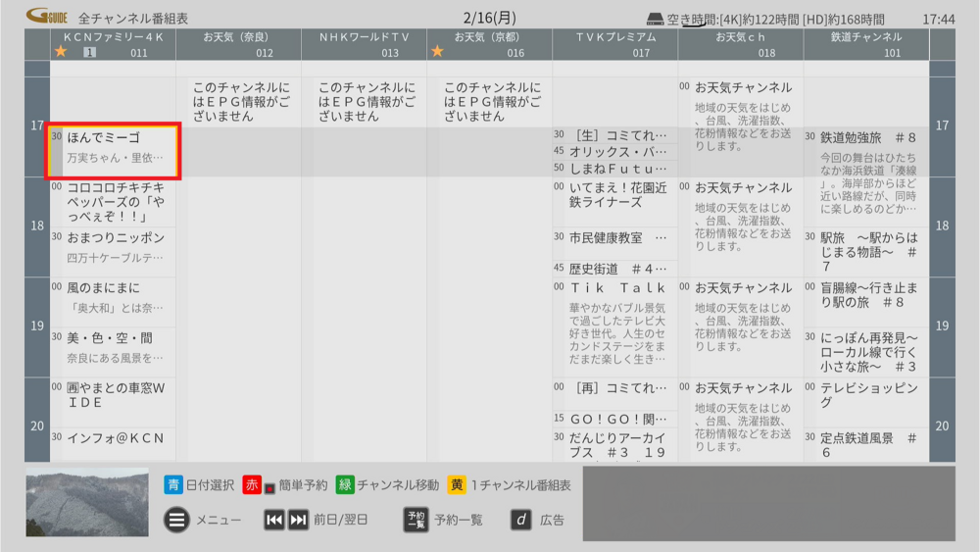Click the hard disk free-space icon
Viewport: 980px width, 552px height.
point(656,19)
